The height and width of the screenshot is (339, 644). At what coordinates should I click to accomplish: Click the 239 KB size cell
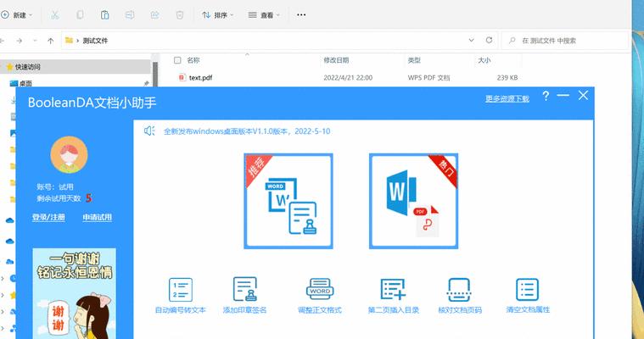point(507,78)
